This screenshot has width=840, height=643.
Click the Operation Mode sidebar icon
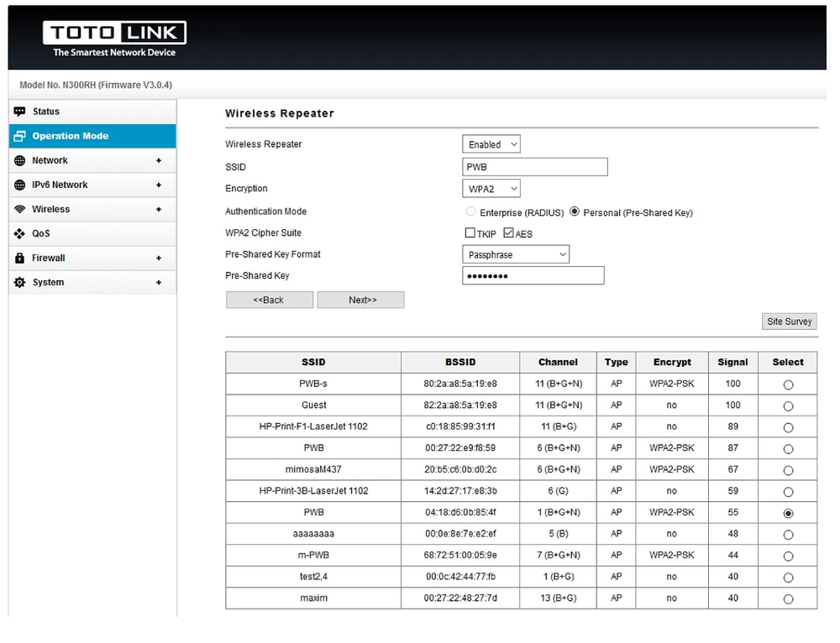(x=20, y=136)
